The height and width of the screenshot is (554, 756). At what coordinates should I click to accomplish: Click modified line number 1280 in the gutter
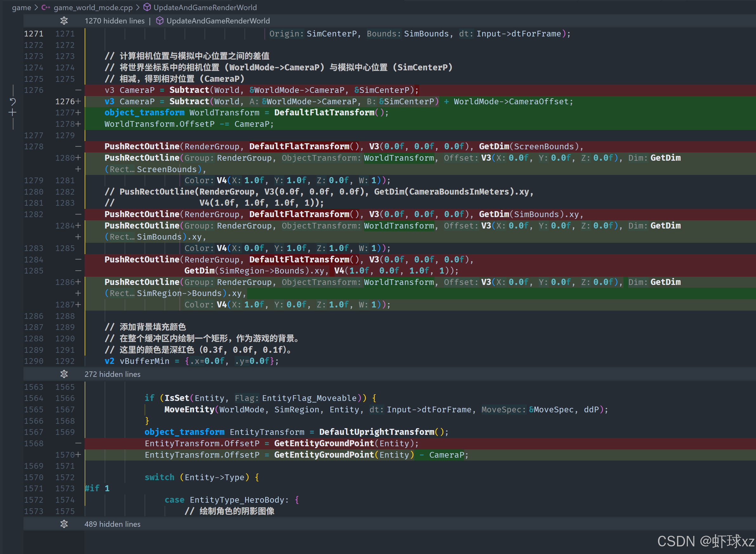[x=65, y=158]
